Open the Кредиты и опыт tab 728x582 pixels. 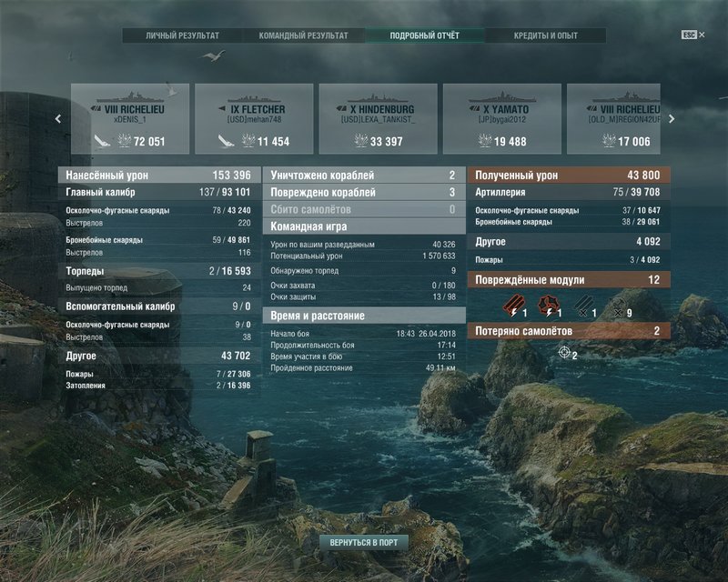click(544, 35)
